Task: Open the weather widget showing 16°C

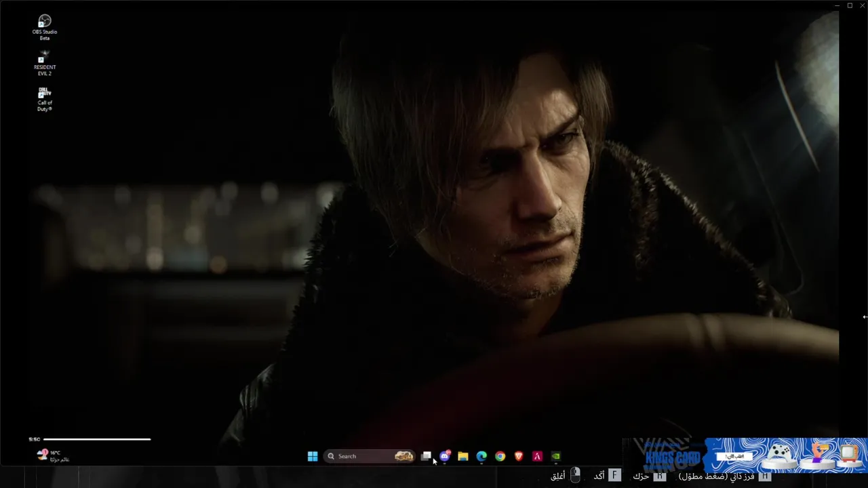Action: pyautogui.click(x=53, y=456)
